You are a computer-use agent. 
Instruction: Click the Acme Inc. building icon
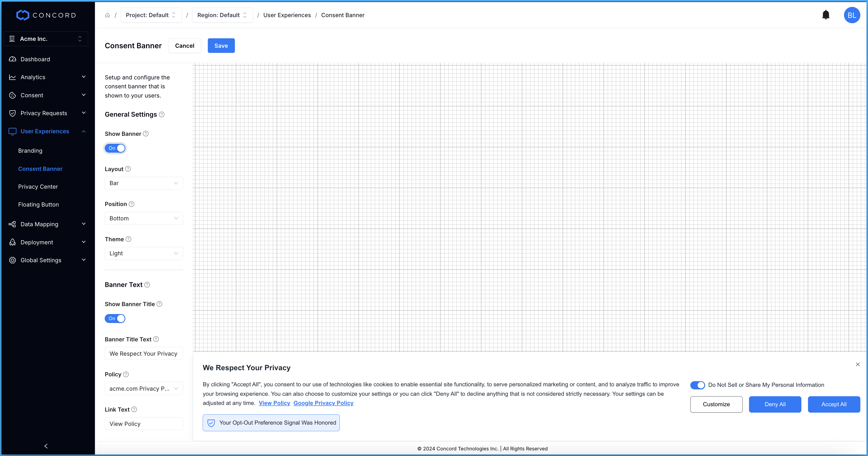pyautogui.click(x=12, y=39)
